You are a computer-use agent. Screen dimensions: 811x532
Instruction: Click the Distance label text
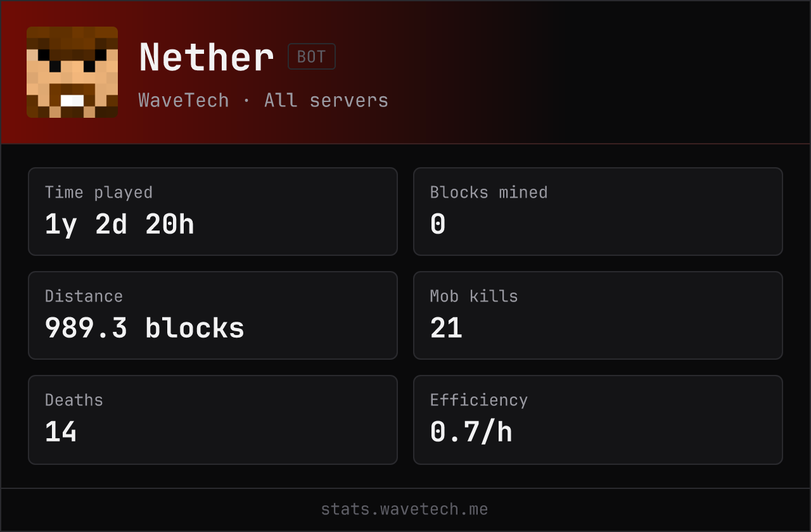84,296
